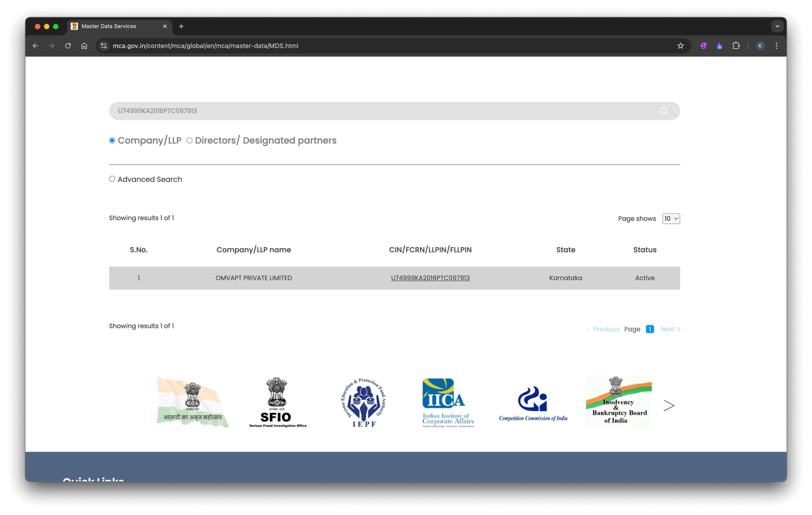Image resolution: width=812 pixels, height=515 pixels.
Task: Click the Karnataka state cell
Action: tap(566, 278)
